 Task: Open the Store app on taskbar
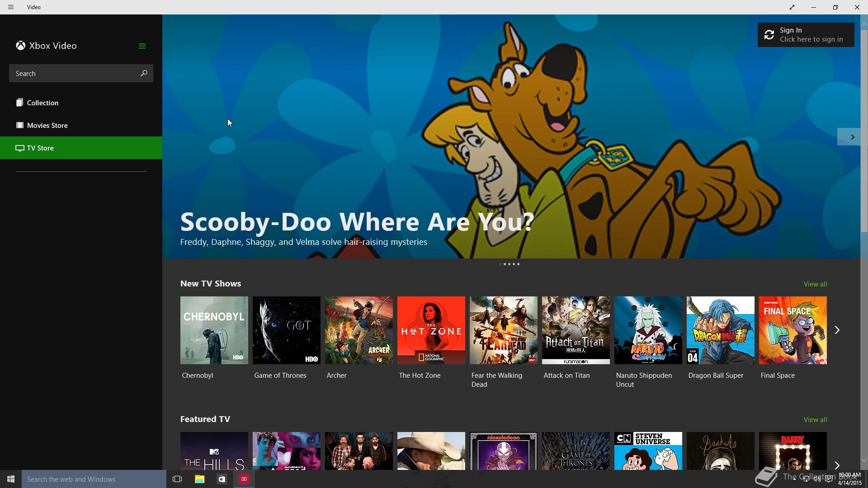[x=222, y=479]
